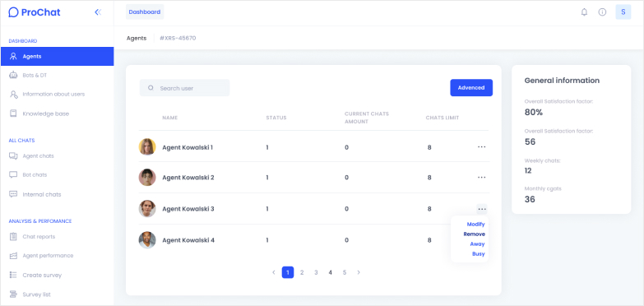The image size is (644, 306).
Task: Go to page 3
Action: pos(316,272)
